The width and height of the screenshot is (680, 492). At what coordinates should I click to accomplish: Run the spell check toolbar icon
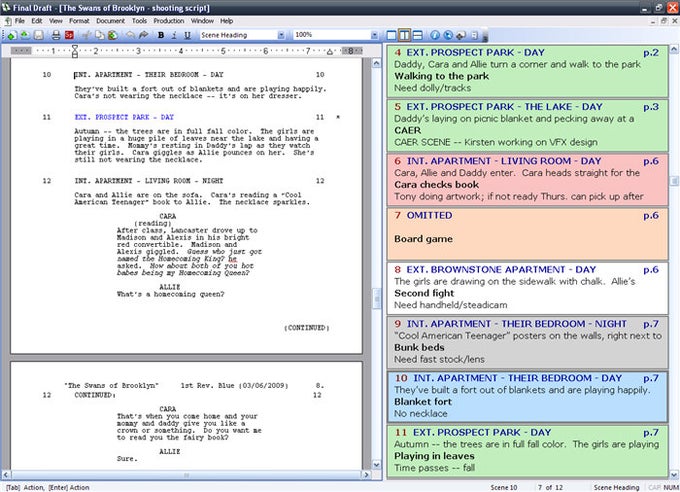click(69, 35)
